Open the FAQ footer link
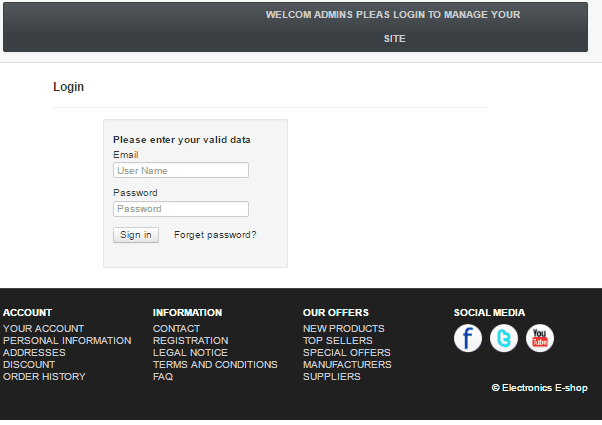This screenshot has height=425, width=602. pyautogui.click(x=163, y=377)
